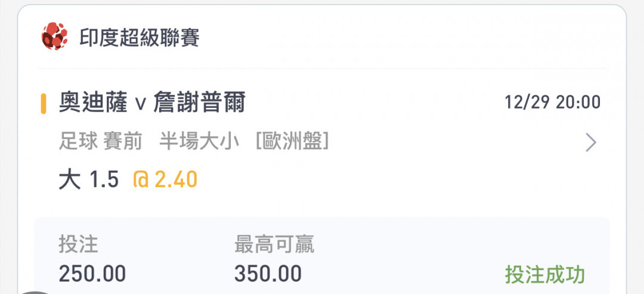Click the lowercase v between team names
Screen dimensions: 644x294
(x=141, y=104)
